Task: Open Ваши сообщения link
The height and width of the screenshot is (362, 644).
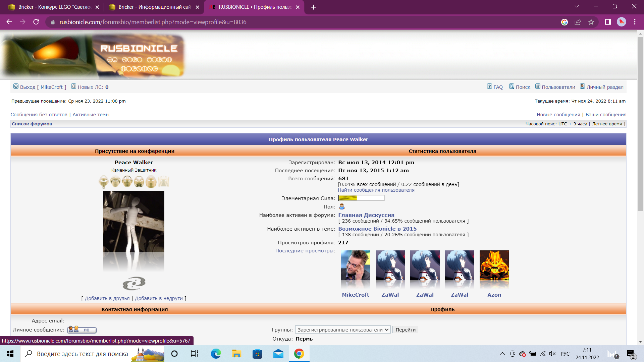Action: pyautogui.click(x=606, y=115)
